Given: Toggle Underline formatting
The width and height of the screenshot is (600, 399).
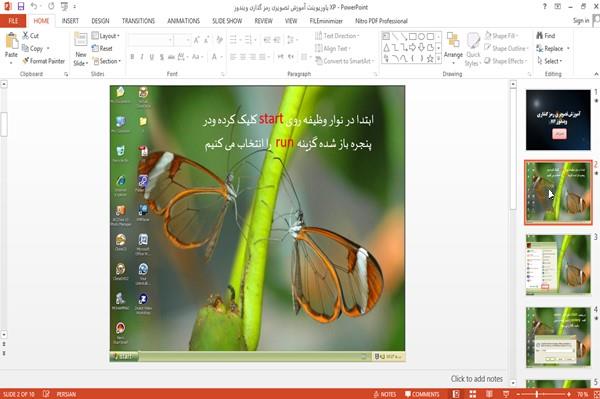Looking at the screenshot, I should 152,57.
